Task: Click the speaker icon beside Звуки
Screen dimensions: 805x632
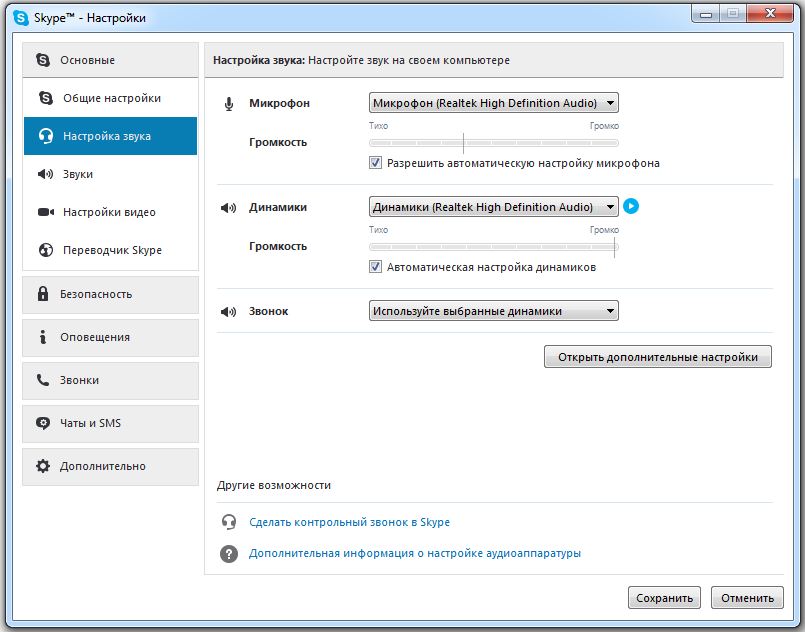Action: tap(45, 174)
